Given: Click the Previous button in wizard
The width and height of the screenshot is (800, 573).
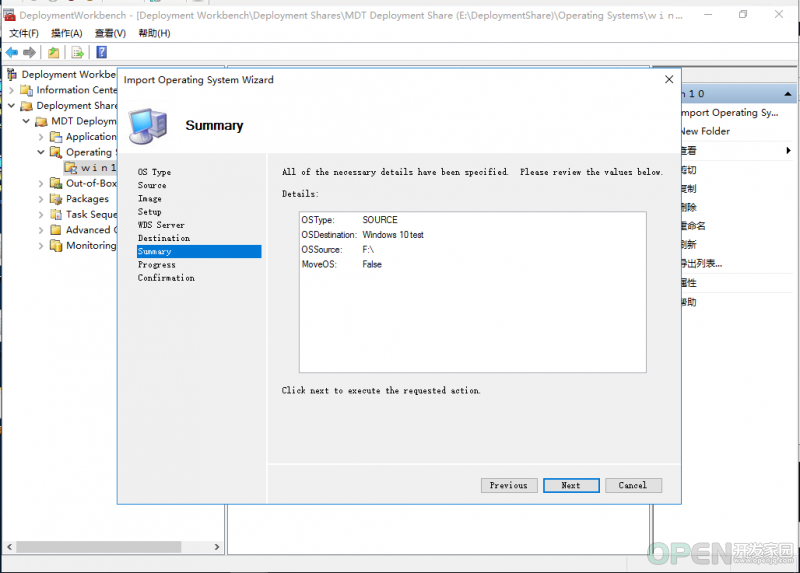Looking at the screenshot, I should coord(509,485).
